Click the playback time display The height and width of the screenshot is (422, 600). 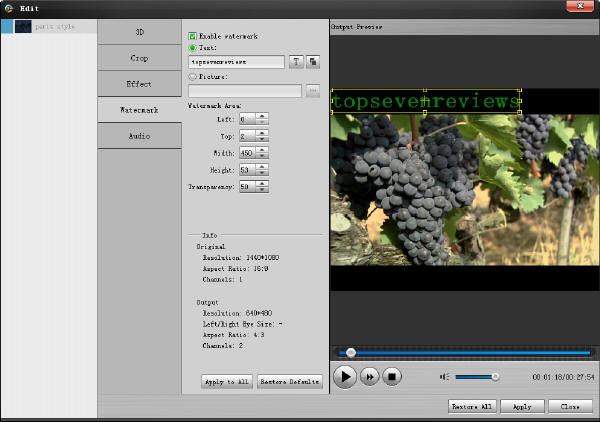(563, 377)
